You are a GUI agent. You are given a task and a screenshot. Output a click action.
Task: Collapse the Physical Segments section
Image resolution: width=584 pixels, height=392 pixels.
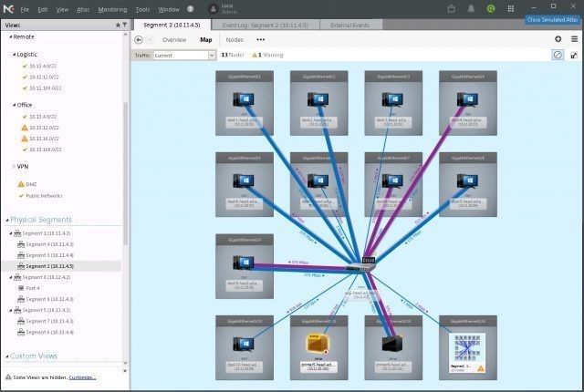click(7, 221)
